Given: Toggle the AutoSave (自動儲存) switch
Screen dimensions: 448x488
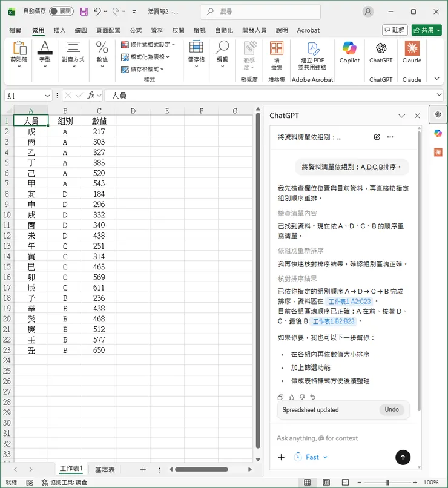Looking at the screenshot, I should tap(61, 12).
